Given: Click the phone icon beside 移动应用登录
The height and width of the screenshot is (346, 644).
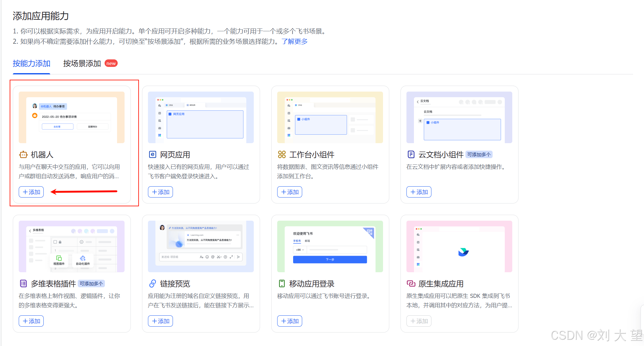Looking at the screenshot, I should (282, 283).
